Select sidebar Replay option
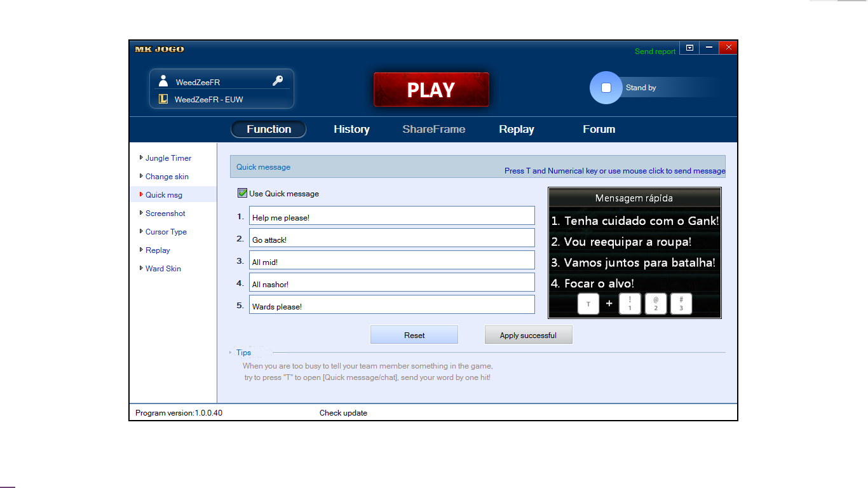The image size is (868, 488). coord(158,250)
